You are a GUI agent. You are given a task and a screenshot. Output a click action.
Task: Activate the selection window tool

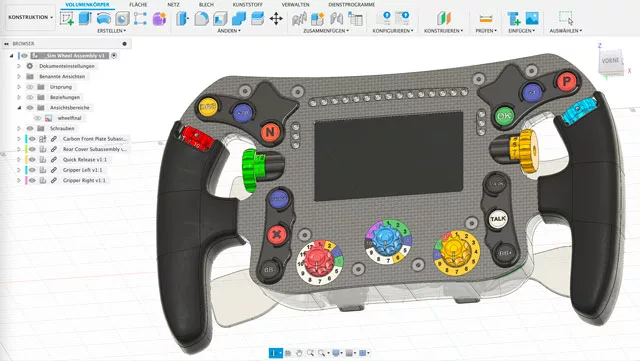pyautogui.click(x=566, y=18)
